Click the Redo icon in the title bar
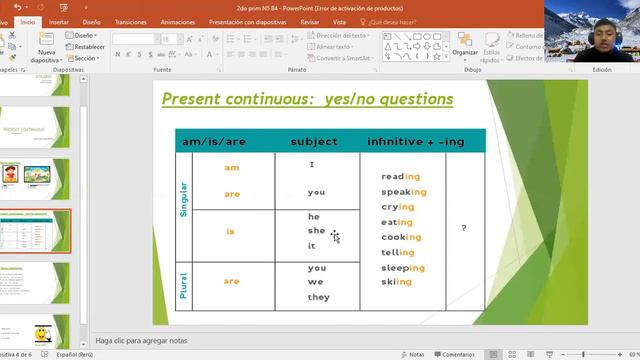Image resolution: width=640 pixels, height=360 pixels. [x=41, y=7]
